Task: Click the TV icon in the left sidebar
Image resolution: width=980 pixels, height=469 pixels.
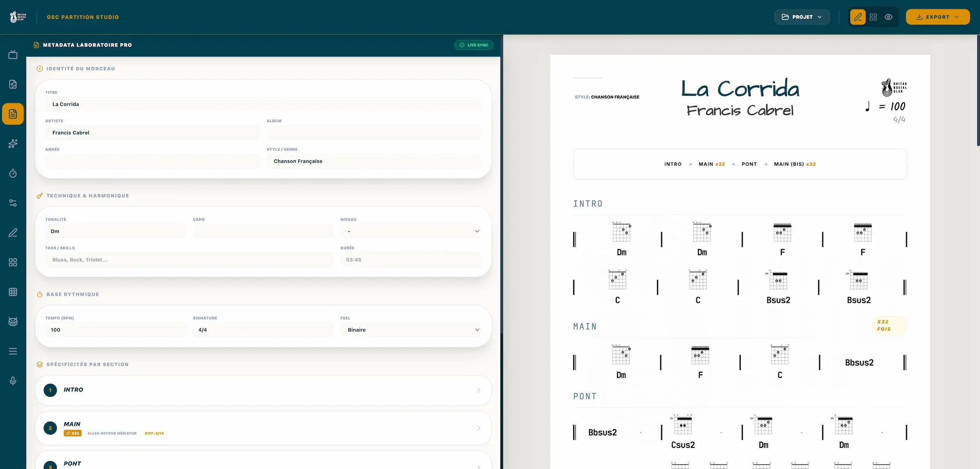Action: coord(13,55)
